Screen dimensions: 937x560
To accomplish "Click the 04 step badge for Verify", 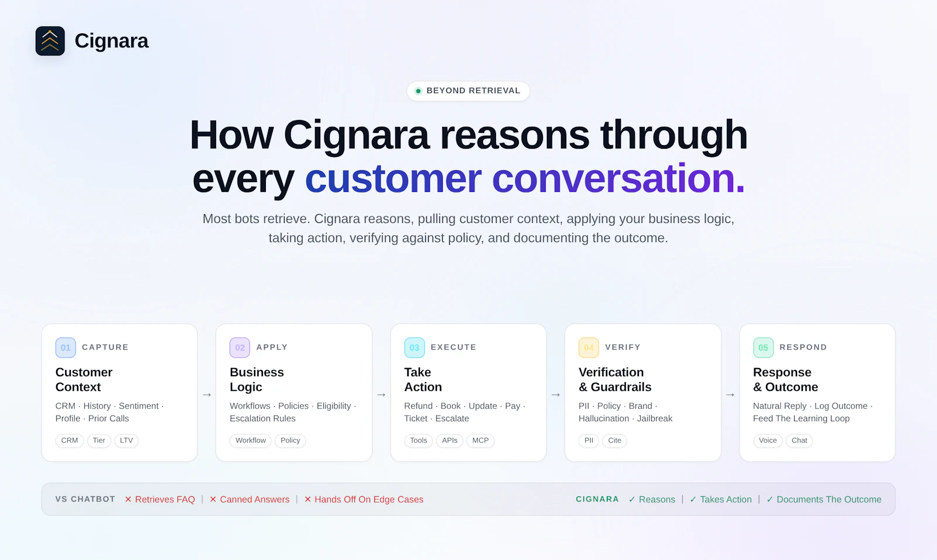I will tap(589, 348).
